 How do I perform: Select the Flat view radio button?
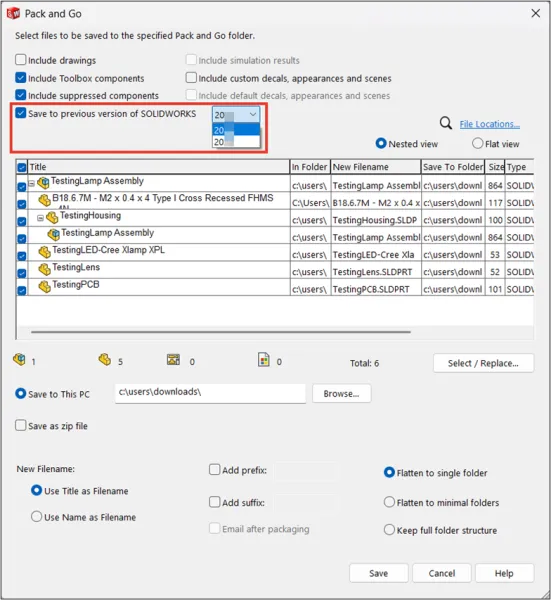pos(478,143)
